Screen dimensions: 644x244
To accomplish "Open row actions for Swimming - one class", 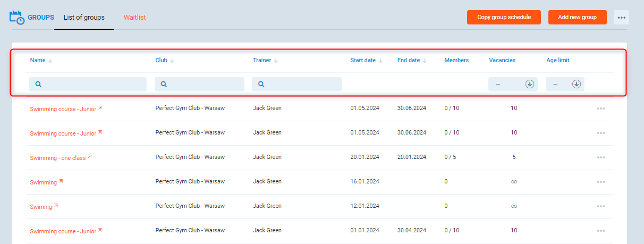I will tap(601, 157).
